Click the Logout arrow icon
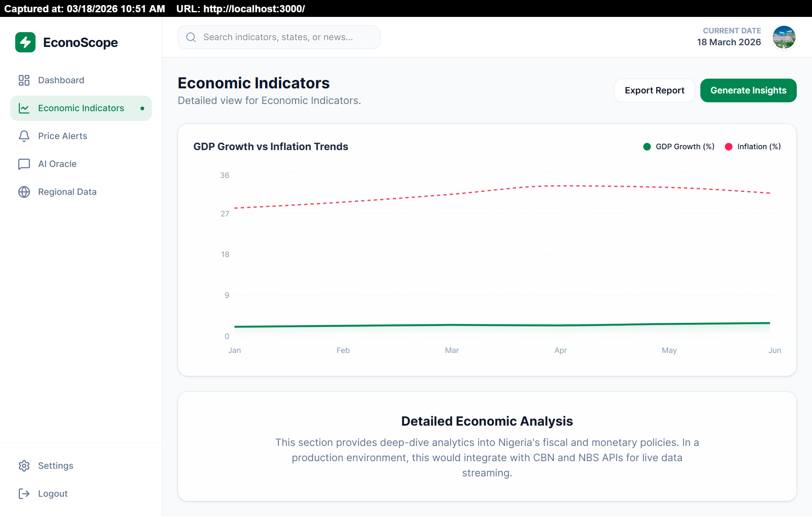The height and width of the screenshot is (517, 812). click(24, 494)
